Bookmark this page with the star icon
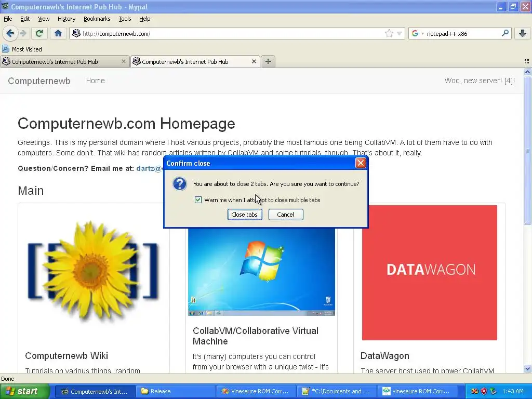This screenshot has height=399, width=532. pos(389,33)
